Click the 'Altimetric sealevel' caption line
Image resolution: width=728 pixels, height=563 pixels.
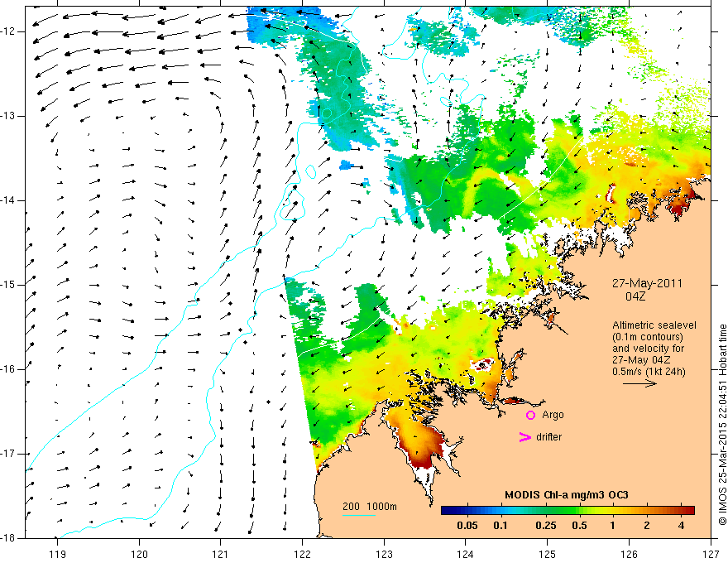[x=654, y=325]
